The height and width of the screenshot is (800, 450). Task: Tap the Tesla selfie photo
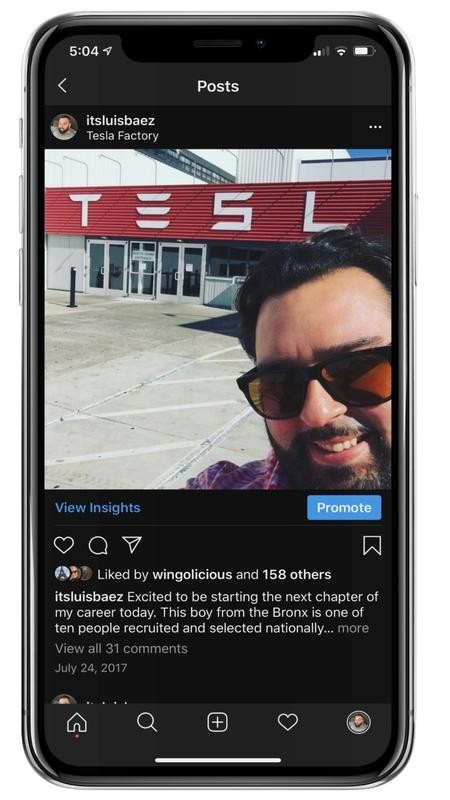(x=218, y=319)
